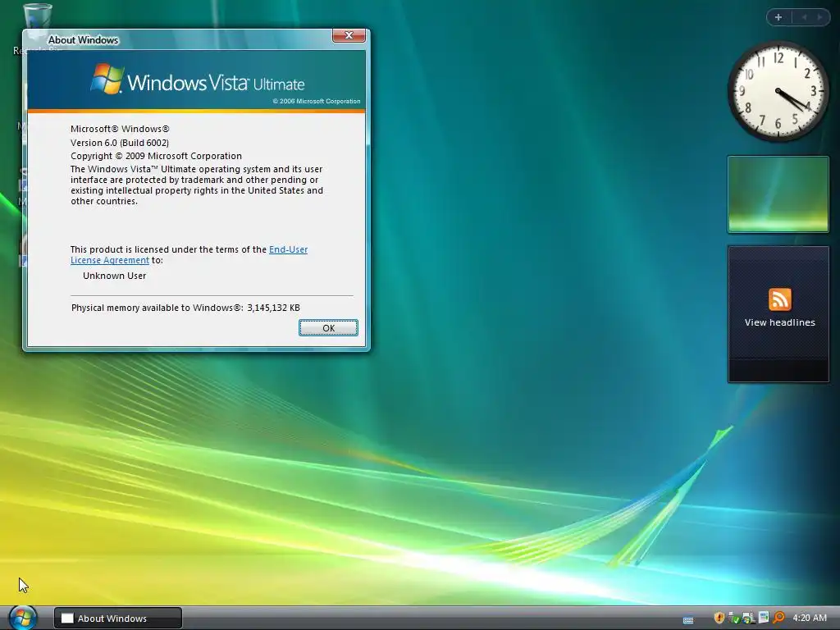840x630 pixels.
Task: Go to the previous gadgets page arrow
Action: coord(804,17)
